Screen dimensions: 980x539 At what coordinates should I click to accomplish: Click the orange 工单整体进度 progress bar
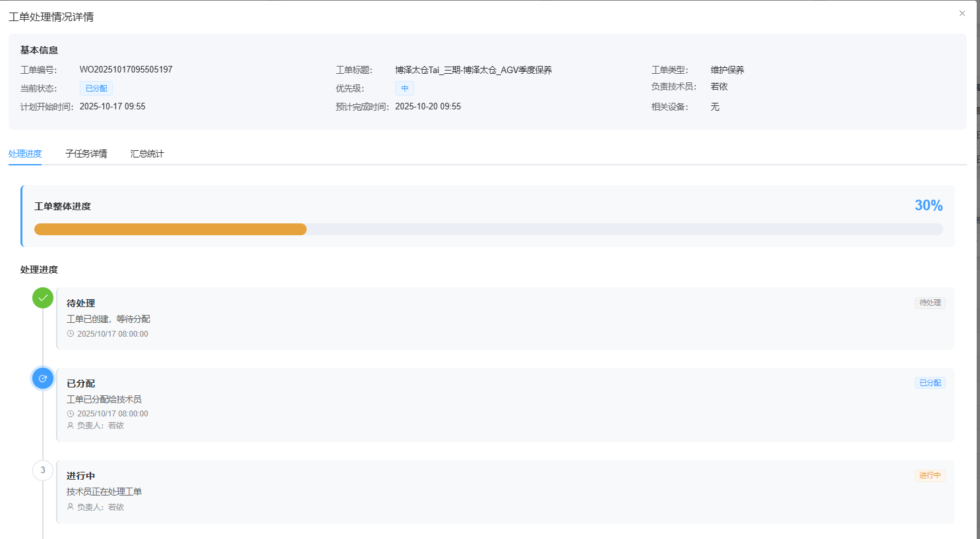coord(170,229)
